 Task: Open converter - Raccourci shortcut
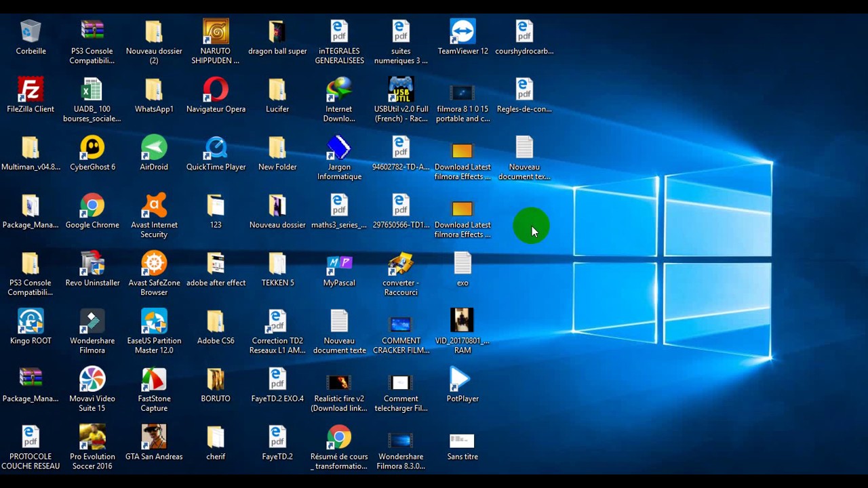pos(401,264)
